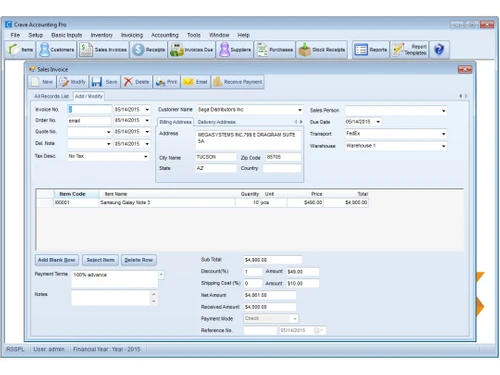Open the File menu
This screenshot has width=500, height=375.
[x=15, y=35]
